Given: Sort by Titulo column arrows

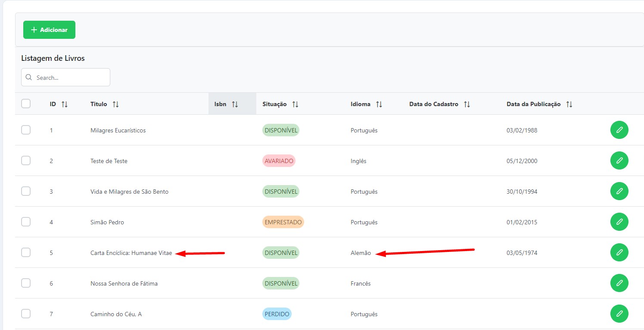Looking at the screenshot, I should 115,104.
